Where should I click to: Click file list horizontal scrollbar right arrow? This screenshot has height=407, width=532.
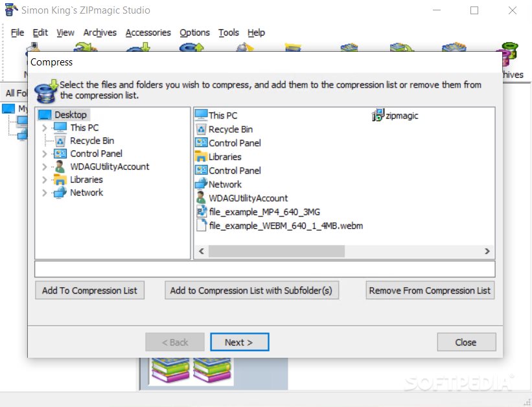487,251
